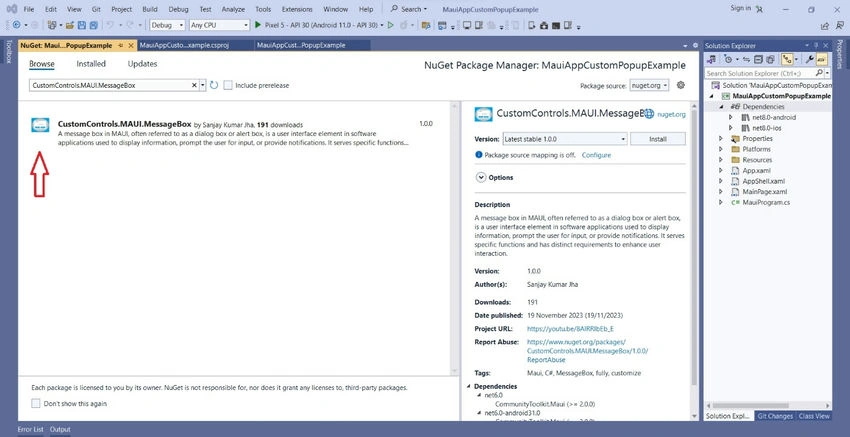Expand the Platforms folder
Image resolution: width=850 pixels, height=437 pixels.
click(x=721, y=149)
